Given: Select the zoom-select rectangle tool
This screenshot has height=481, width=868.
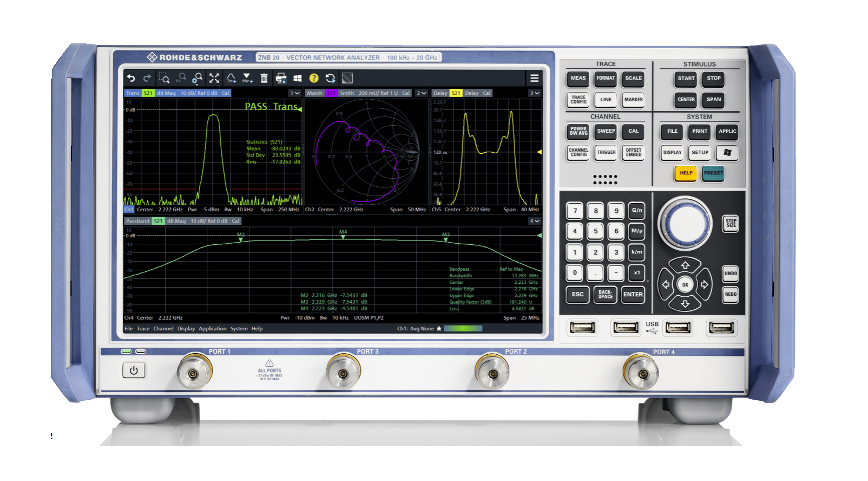Looking at the screenshot, I should pyautogui.click(x=164, y=79).
